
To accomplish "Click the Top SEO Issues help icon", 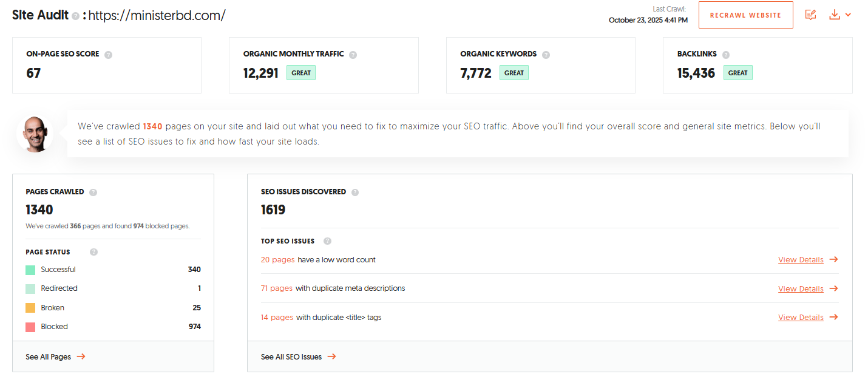I will pos(327,241).
